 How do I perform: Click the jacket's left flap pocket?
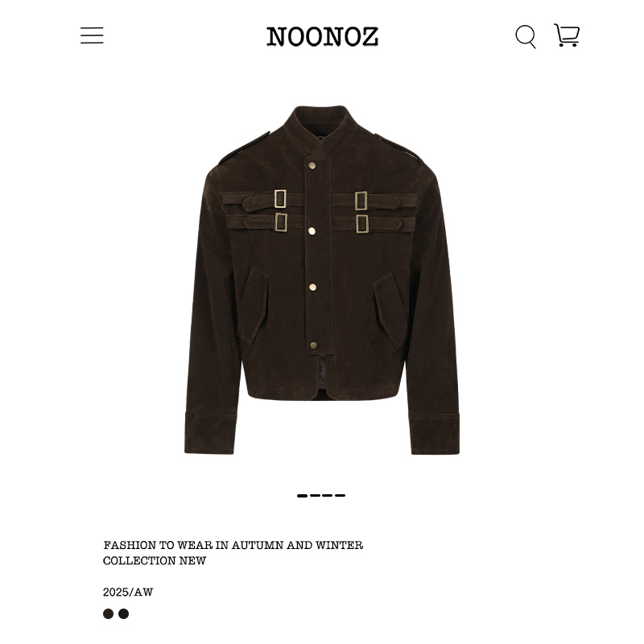click(x=252, y=306)
